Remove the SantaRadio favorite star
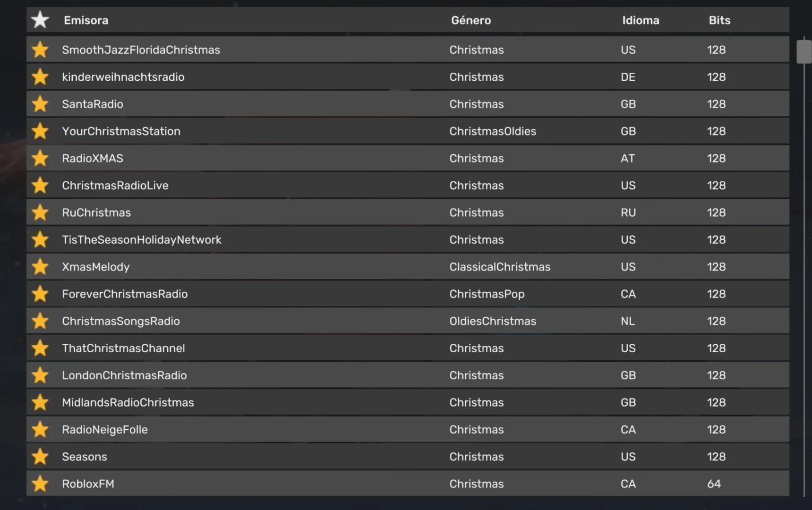Image resolution: width=812 pixels, height=510 pixels. [40, 104]
